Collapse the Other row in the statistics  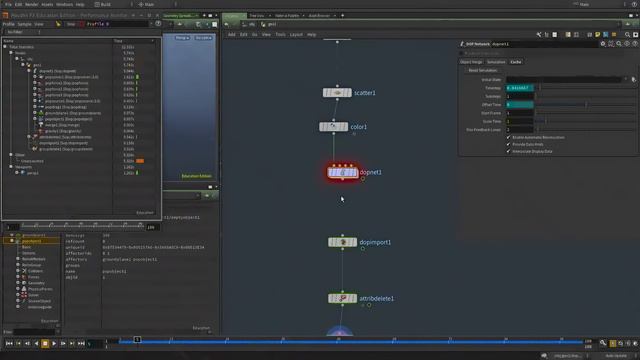tap(11, 155)
